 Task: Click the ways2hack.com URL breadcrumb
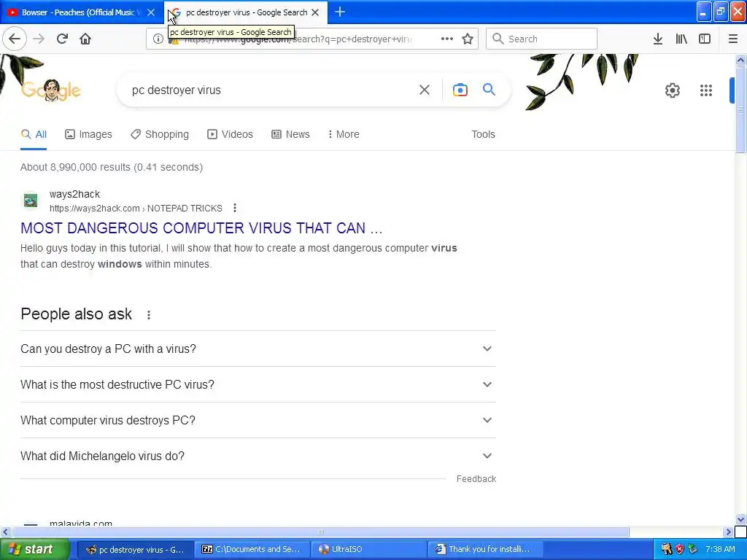click(136, 208)
